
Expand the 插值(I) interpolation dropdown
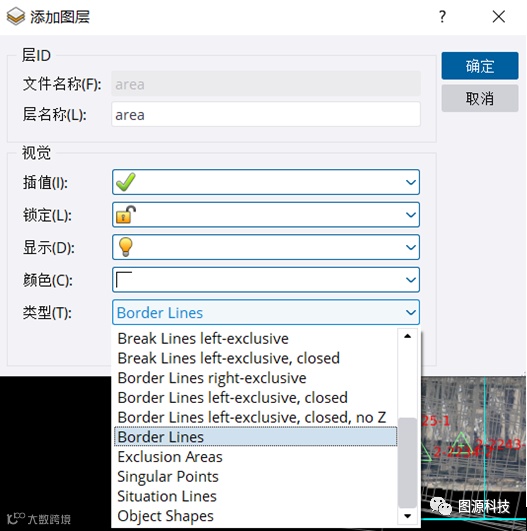tap(266, 182)
